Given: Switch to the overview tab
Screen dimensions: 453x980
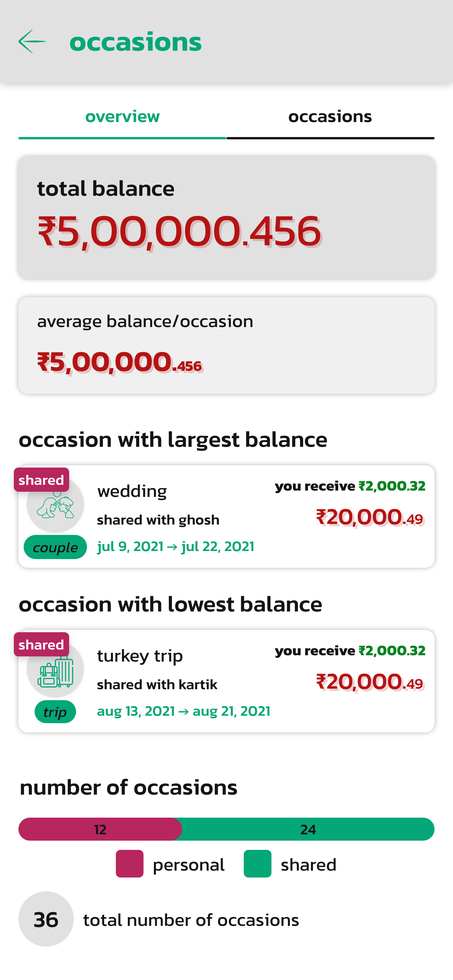Looking at the screenshot, I should click(x=122, y=116).
